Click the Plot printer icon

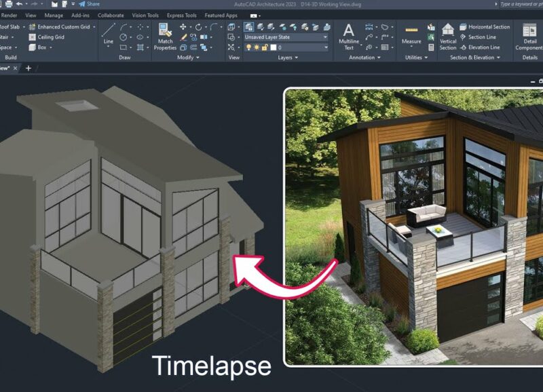click(9, 4)
